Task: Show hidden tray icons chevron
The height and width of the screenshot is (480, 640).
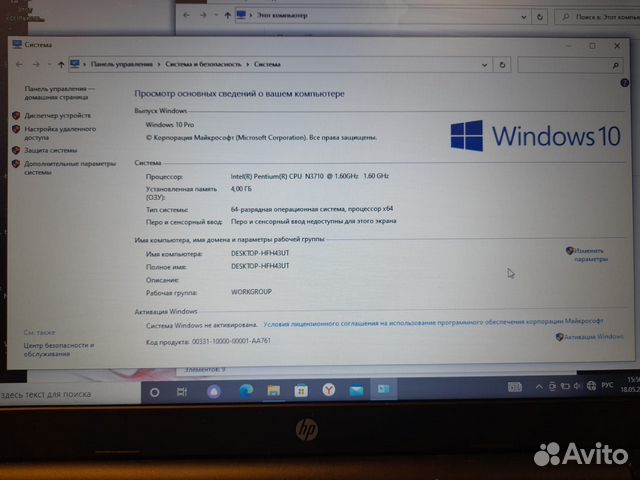Action: [x=539, y=387]
